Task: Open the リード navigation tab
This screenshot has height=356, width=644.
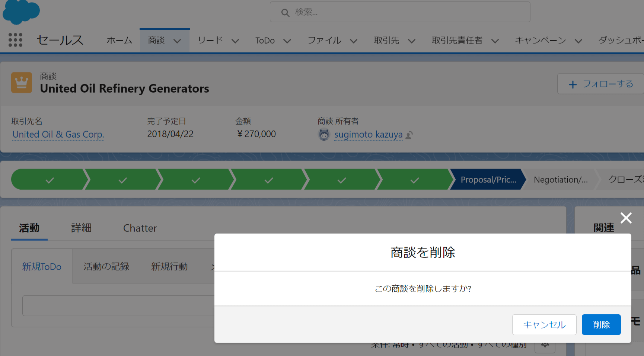Action: 210,40
